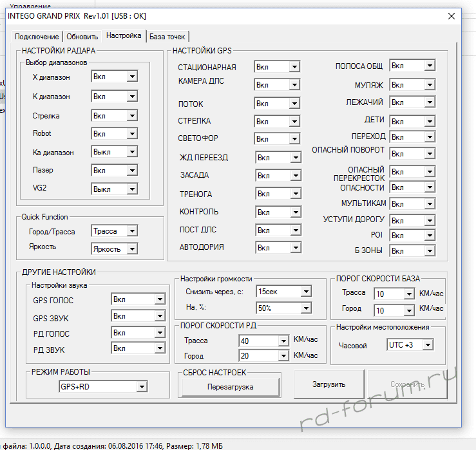Expand the ЛЕЖАЧИЙ dropdown
The image size is (476, 450).
click(x=412, y=102)
